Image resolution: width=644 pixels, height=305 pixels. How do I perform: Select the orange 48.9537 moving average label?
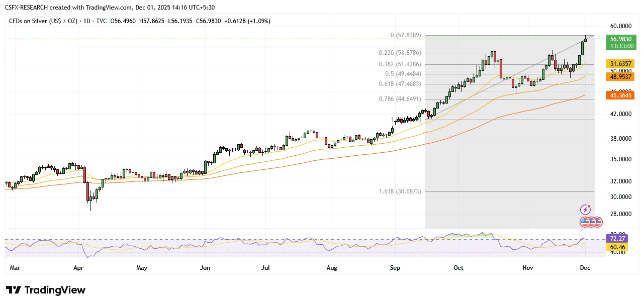[x=620, y=76]
